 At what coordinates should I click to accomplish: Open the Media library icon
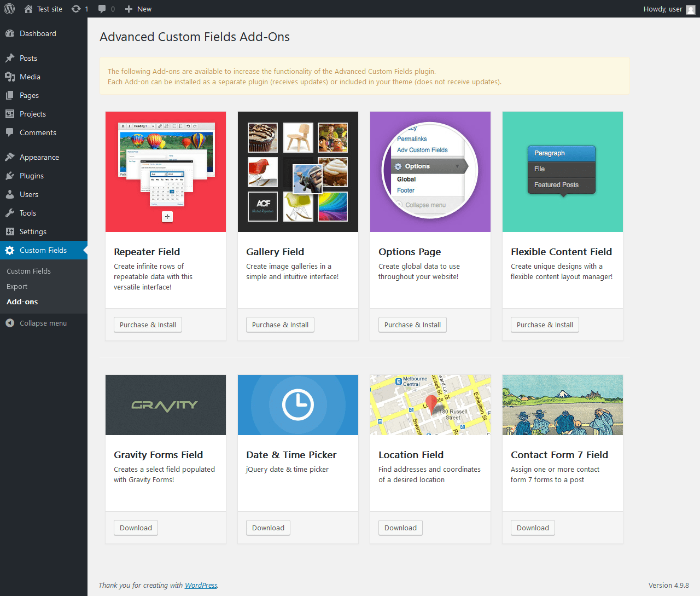(10, 77)
